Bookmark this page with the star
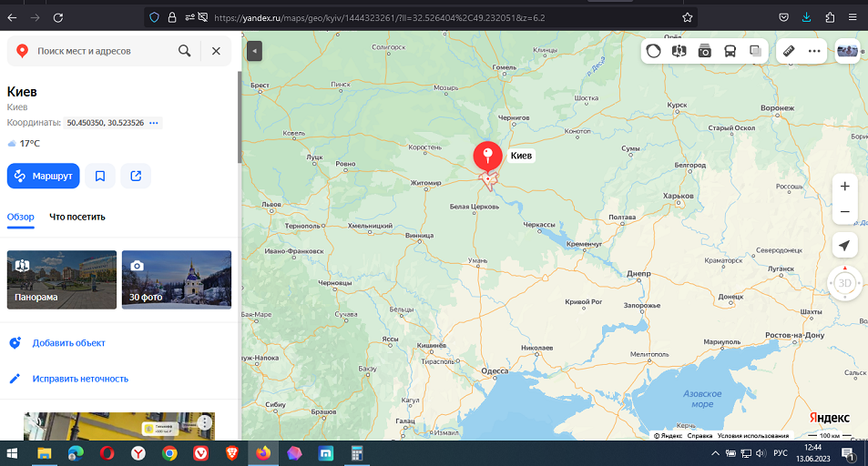The image size is (868, 466). coord(688,17)
